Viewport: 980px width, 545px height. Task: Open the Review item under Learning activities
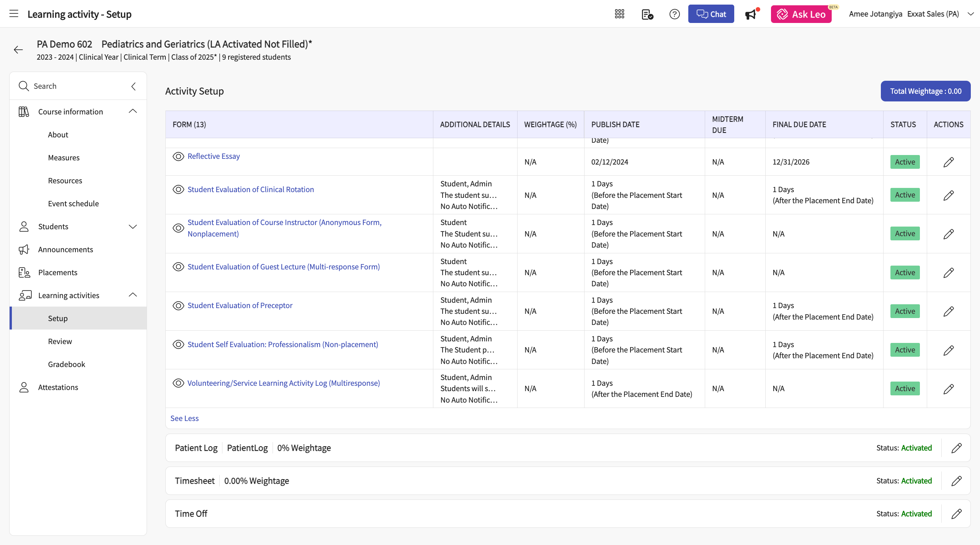60,341
